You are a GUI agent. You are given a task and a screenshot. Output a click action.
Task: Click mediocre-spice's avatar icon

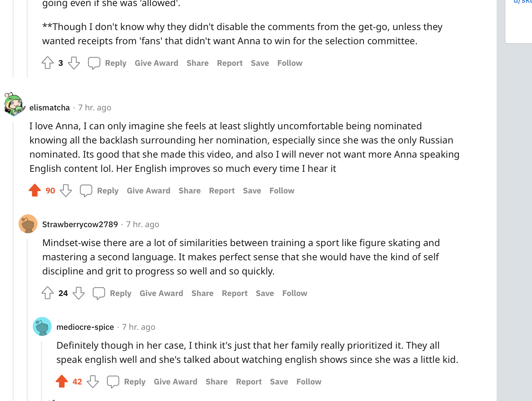click(42, 326)
